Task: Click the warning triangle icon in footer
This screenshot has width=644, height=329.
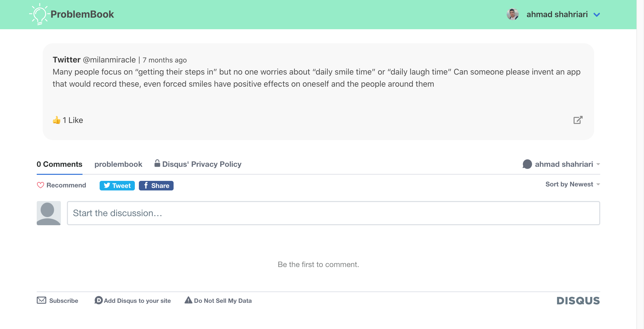Action: 188,300
